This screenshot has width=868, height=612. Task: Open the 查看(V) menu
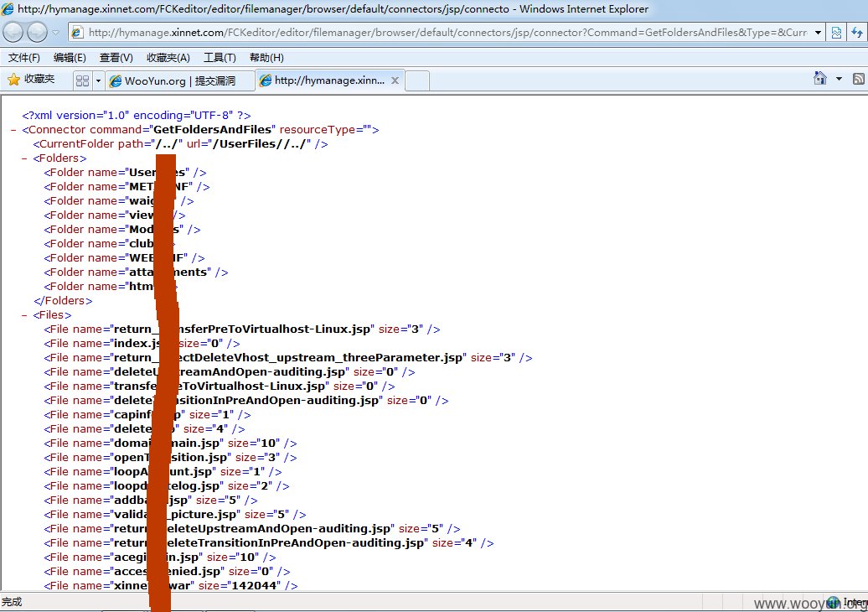tap(116, 58)
